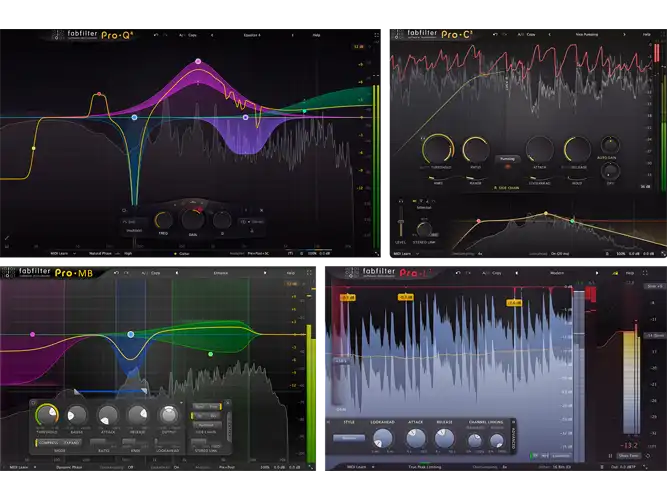667x500 pixels.
Task: Undo last change in Pro-L 2
Action: 458,273
